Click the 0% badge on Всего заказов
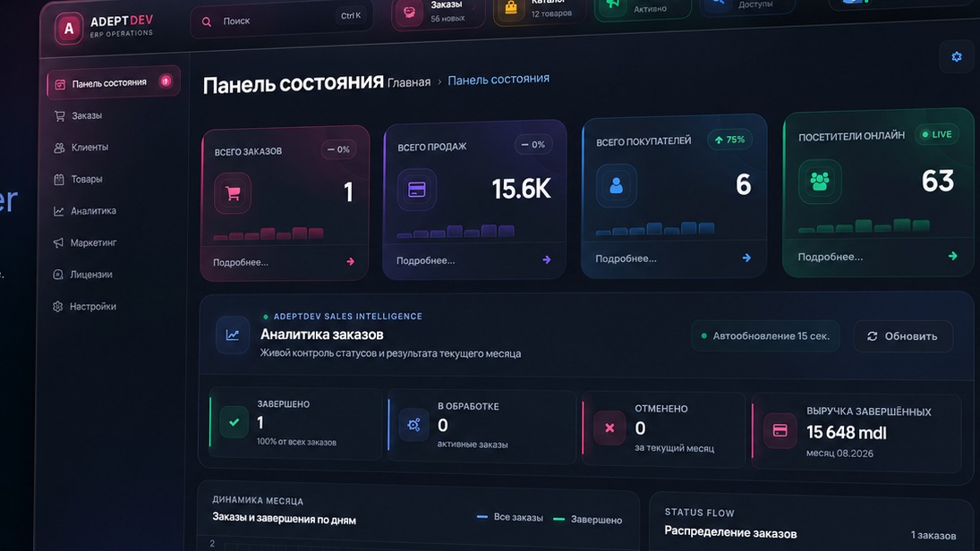Screen dimensions: 980x551 point(339,150)
